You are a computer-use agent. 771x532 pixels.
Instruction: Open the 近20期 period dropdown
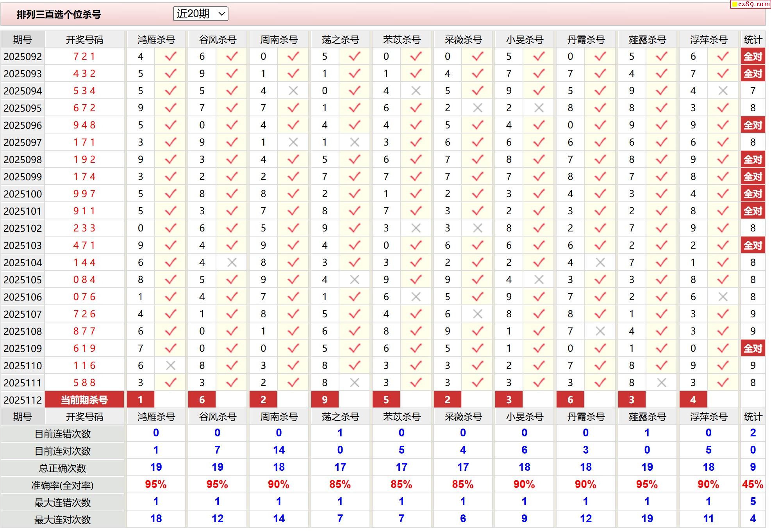[200, 14]
